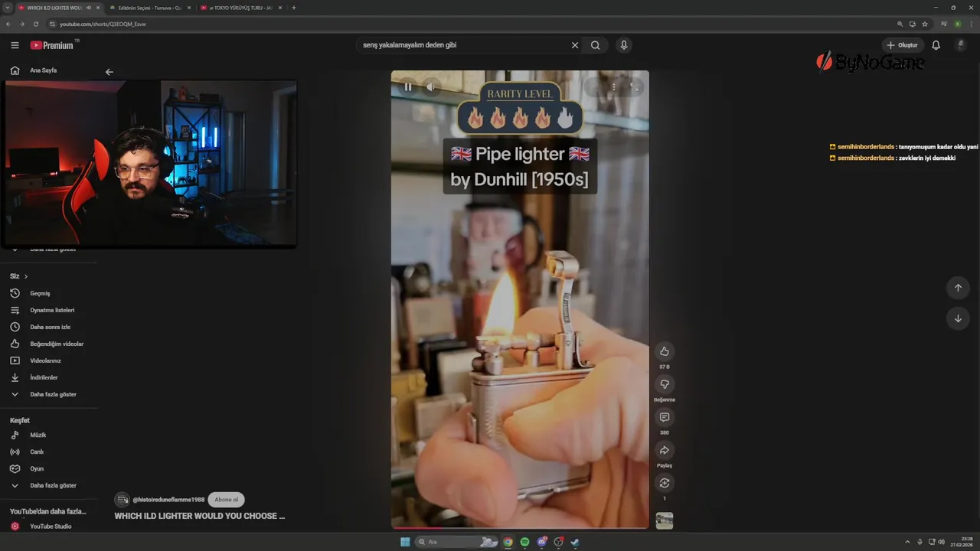Viewport: 980px width, 551px height.
Task: Open Spotify from the taskbar
Action: click(x=524, y=542)
